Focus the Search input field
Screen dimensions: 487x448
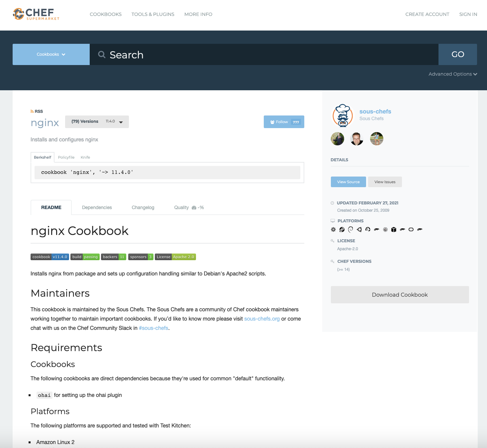click(x=264, y=54)
